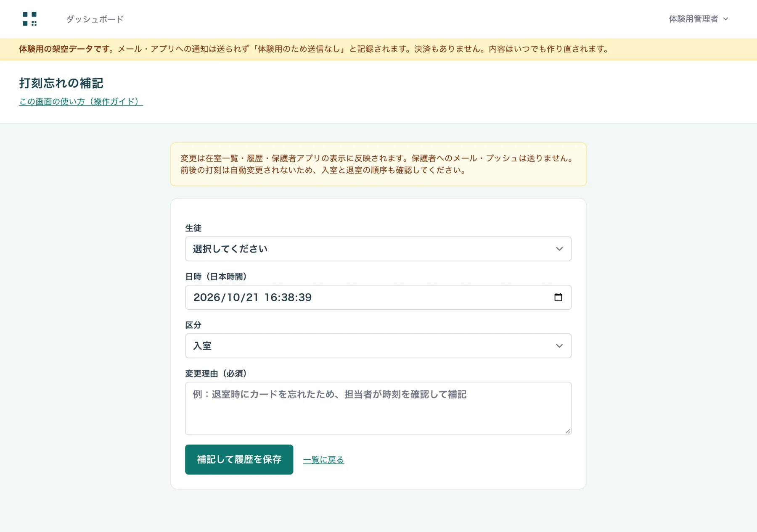Expand the 生徒 selection dropdown
The height and width of the screenshot is (532, 757).
pos(378,249)
